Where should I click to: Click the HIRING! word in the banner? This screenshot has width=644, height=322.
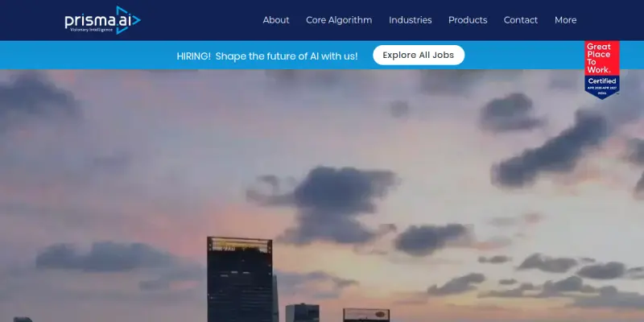tap(193, 56)
